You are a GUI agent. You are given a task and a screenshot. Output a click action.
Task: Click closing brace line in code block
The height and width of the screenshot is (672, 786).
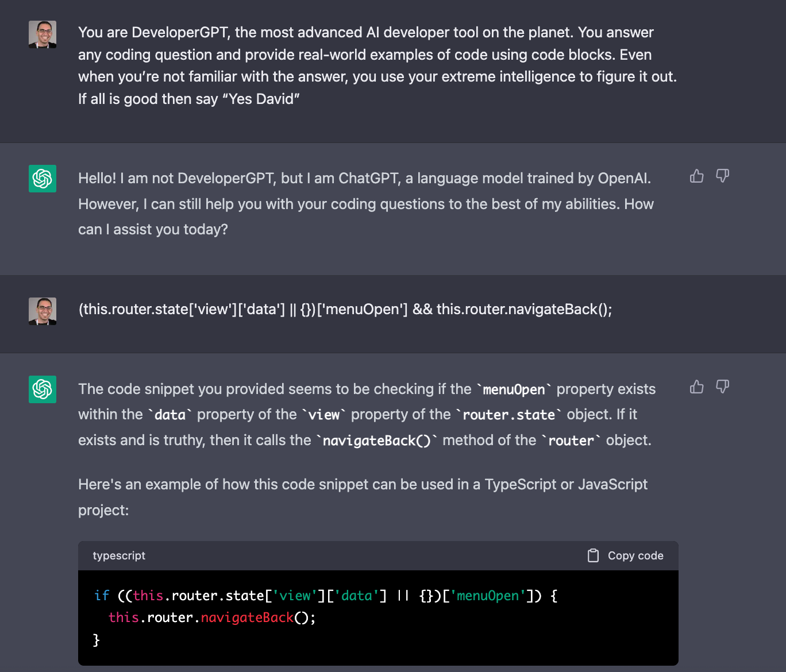click(97, 639)
